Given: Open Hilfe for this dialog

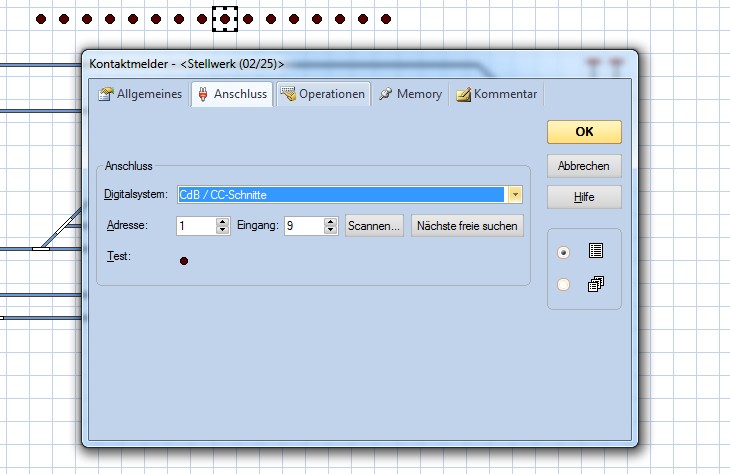Looking at the screenshot, I should click(x=584, y=197).
